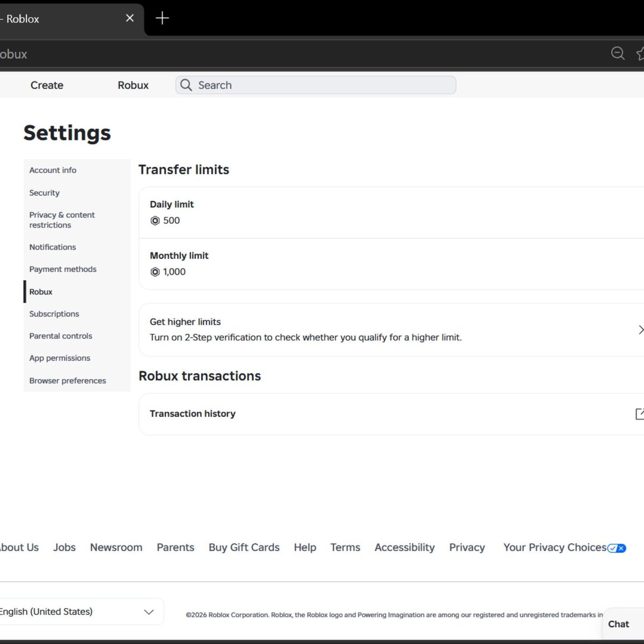This screenshot has width=644, height=644.
Task: Open Your Privacy Choices link
Action: [555, 547]
